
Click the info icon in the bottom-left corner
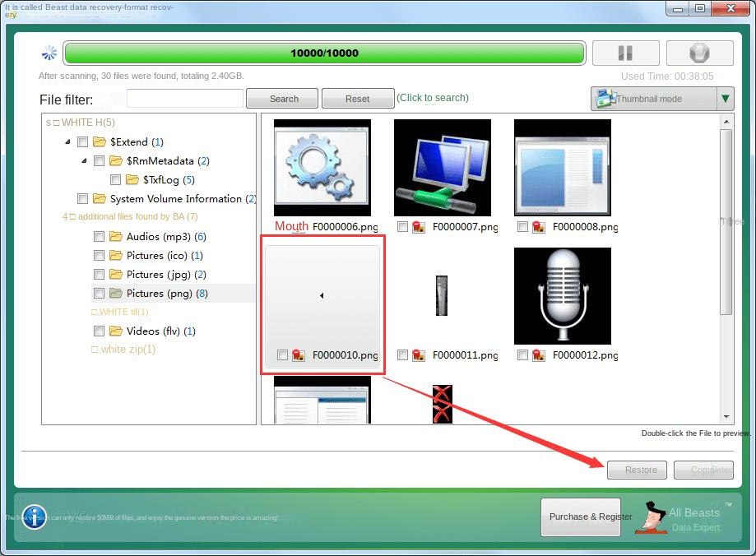[33, 517]
